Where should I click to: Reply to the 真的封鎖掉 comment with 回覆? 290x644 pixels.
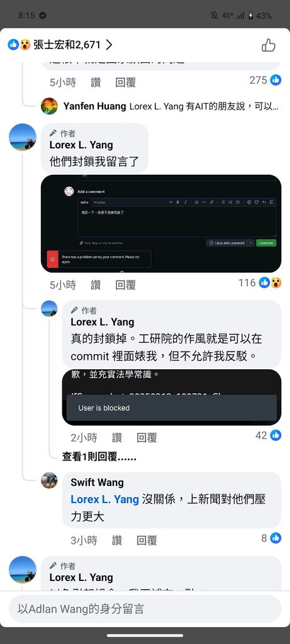pyautogui.click(x=147, y=438)
